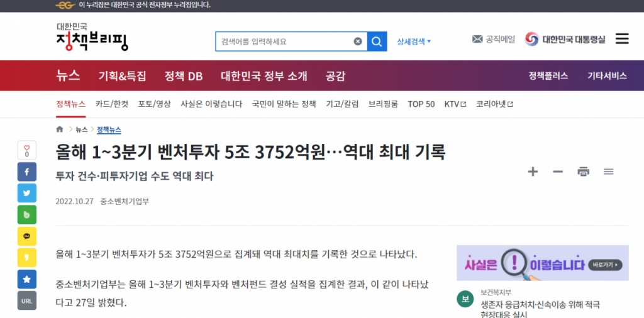Go to 대한민국 대통령실 site
The height and width of the screenshot is (318, 644).
point(565,39)
